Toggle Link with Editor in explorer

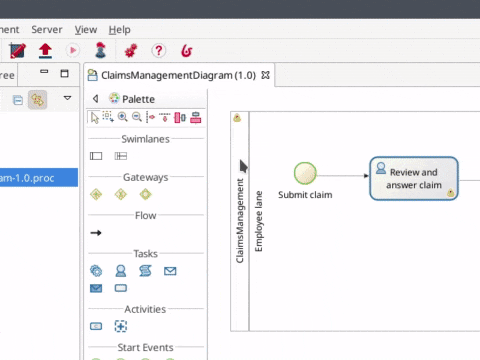tap(38, 100)
